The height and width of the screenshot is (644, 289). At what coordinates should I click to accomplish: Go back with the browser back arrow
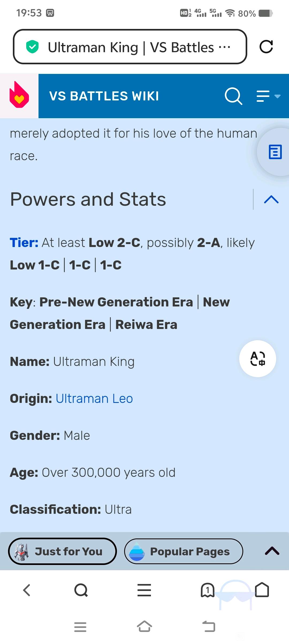pyautogui.click(x=27, y=590)
